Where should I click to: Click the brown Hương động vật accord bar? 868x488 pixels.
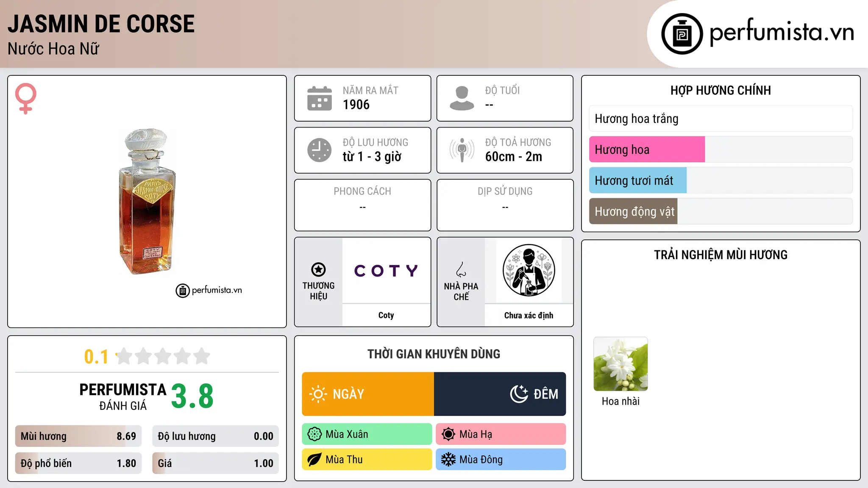coord(721,211)
